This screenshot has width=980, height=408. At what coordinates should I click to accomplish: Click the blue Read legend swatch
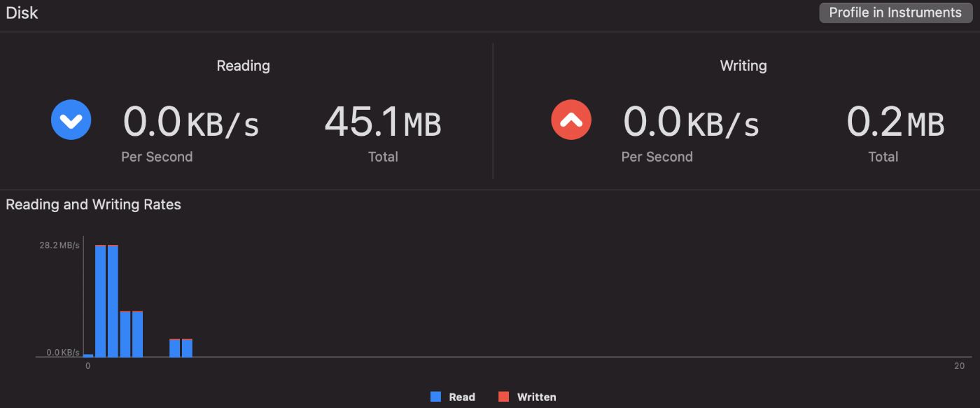click(x=435, y=397)
